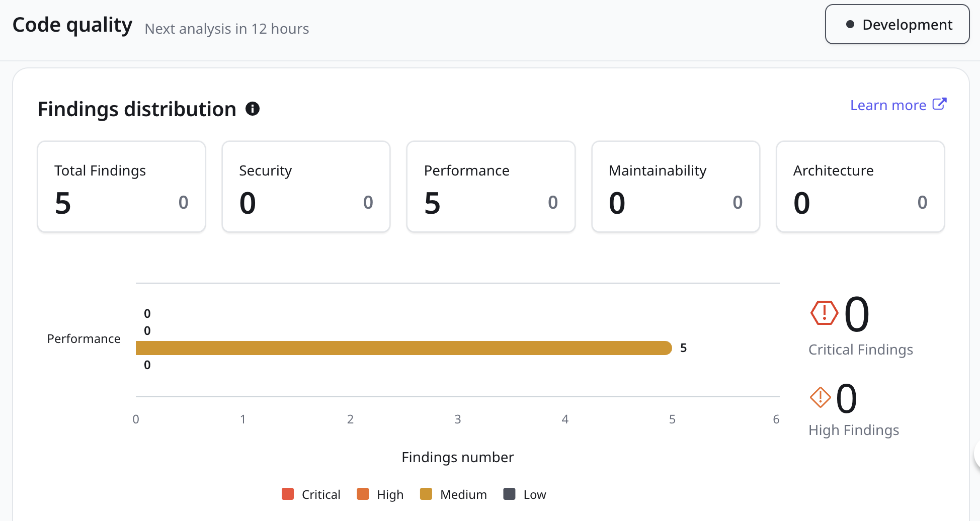
Task: Click the medium Performance bar in chart
Action: point(403,348)
